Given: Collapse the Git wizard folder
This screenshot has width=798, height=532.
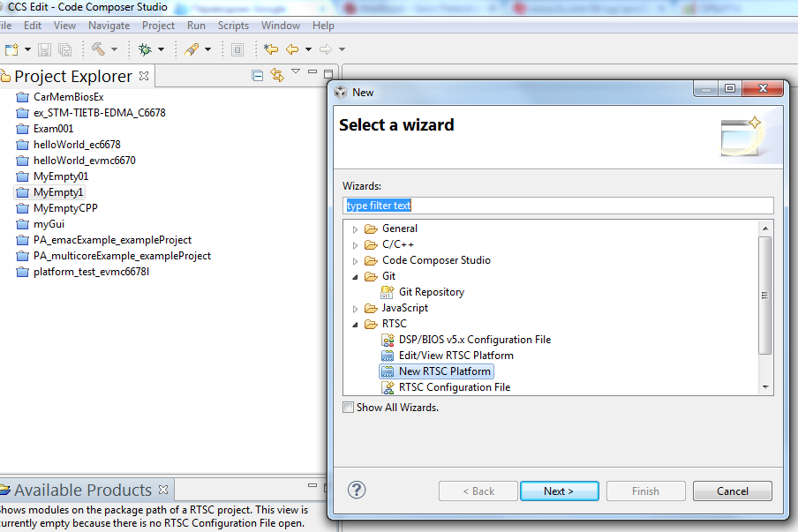Looking at the screenshot, I should click(x=355, y=277).
